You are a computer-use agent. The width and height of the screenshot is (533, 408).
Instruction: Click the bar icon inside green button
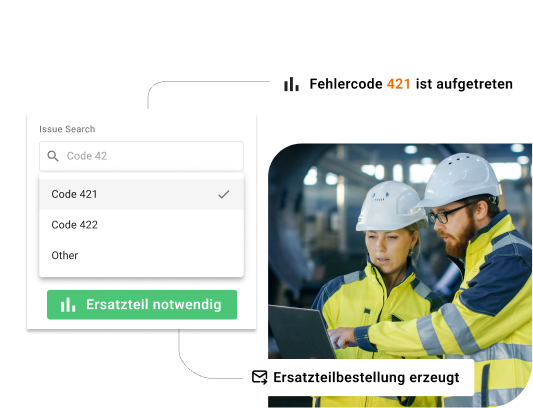coord(68,305)
